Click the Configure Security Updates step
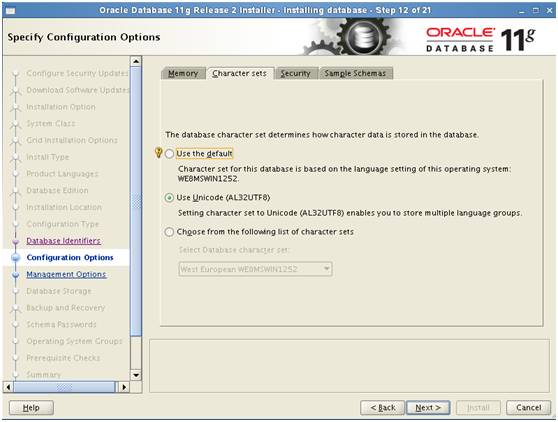Screen dimensions: 558x422 [77, 73]
